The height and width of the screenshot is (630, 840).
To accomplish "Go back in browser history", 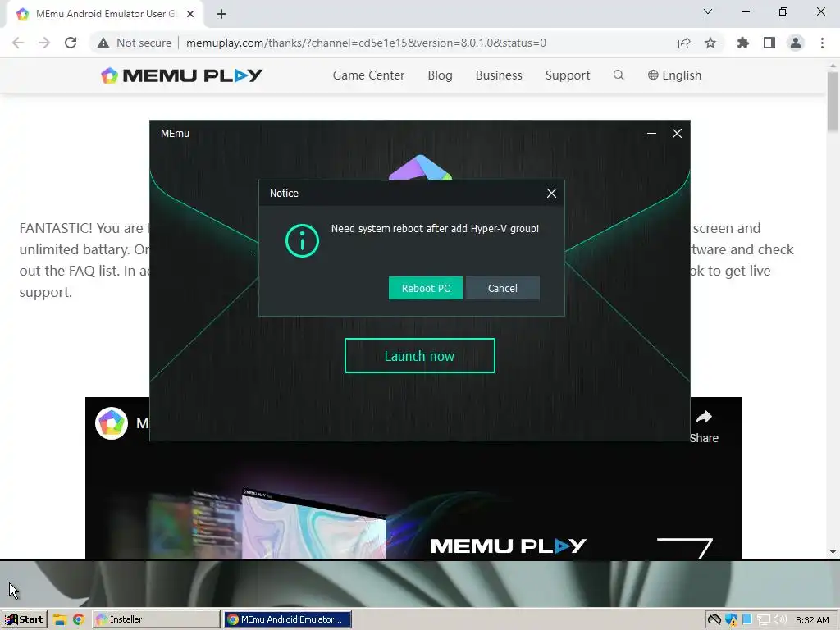I will pyautogui.click(x=18, y=43).
